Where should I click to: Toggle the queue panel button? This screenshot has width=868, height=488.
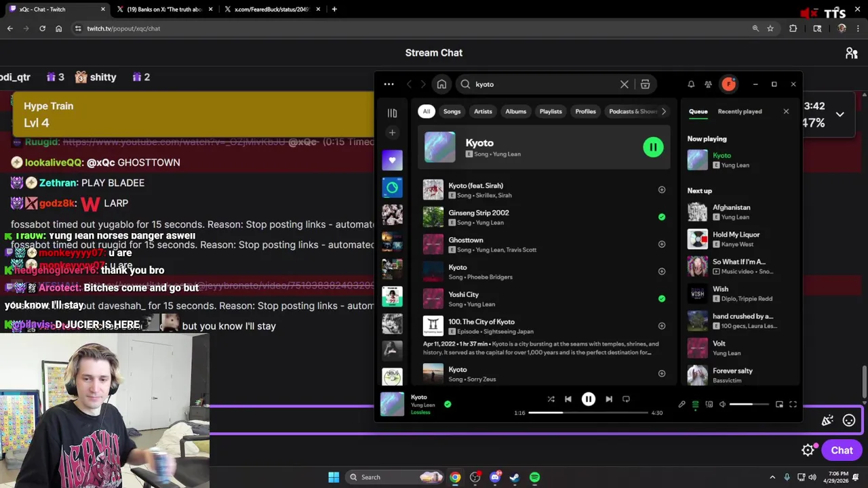(x=695, y=405)
